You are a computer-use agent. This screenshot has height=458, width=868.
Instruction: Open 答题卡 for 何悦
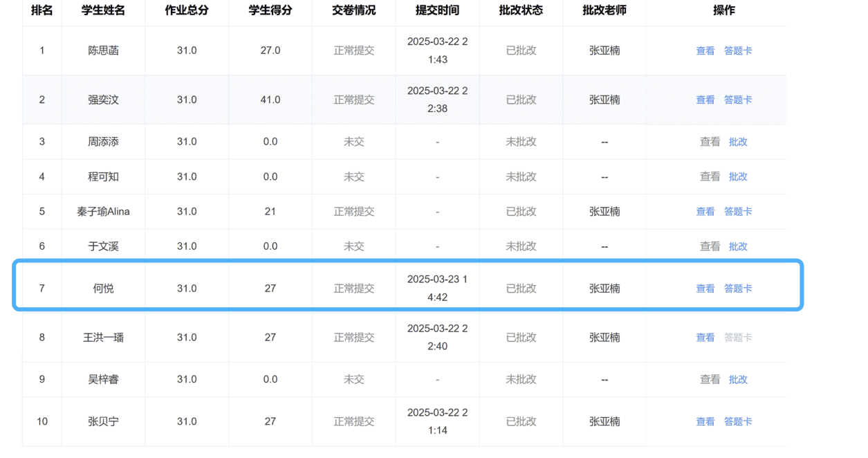click(x=738, y=289)
